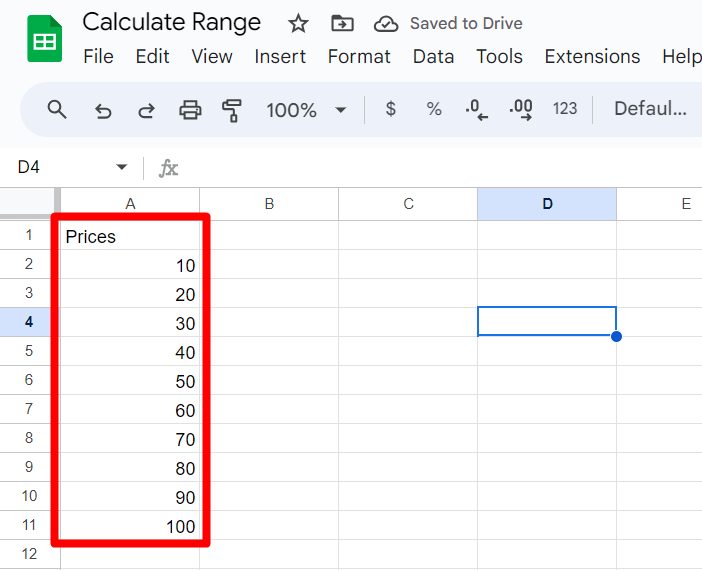
Task: Click the cell containing 50
Action: [130, 380]
